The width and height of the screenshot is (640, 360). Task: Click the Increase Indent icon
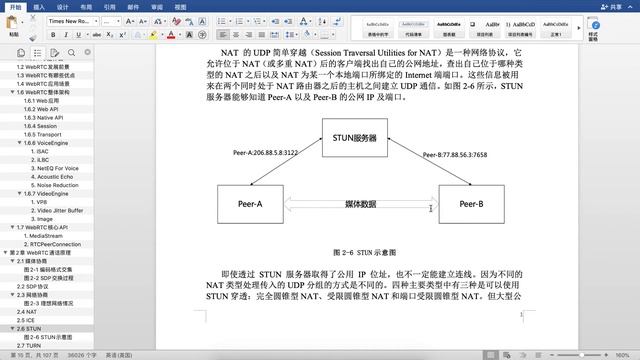coord(288,21)
